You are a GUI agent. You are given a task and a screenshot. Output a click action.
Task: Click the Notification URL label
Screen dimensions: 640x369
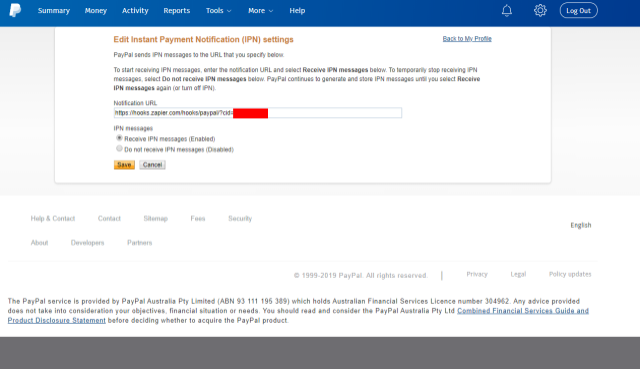135,103
